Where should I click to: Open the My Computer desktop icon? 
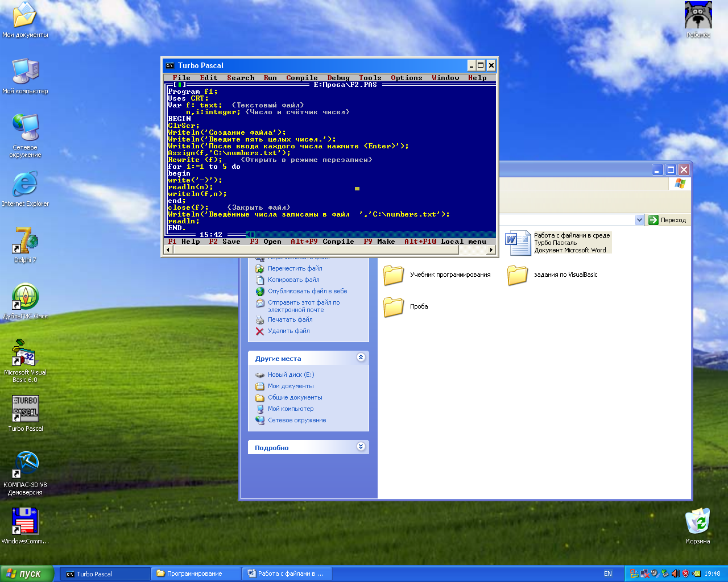(x=25, y=76)
